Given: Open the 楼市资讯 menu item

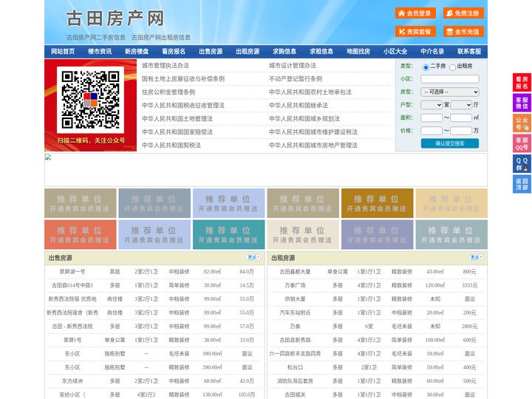Looking at the screenshot, I should pyautogui.click(x=100, y=52).
